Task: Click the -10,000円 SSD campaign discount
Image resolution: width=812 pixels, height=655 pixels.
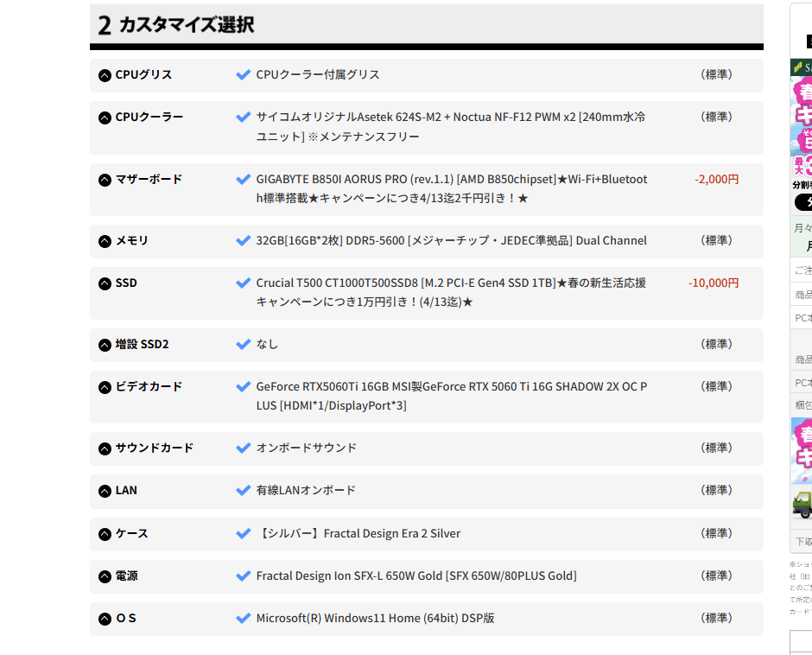Action: [712, 283]
